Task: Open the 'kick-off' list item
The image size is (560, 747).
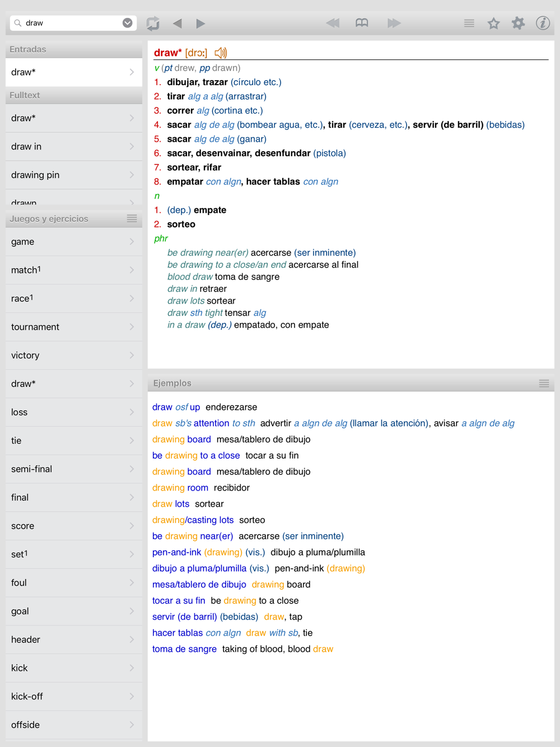Action: pyautogui.click(x=74, y=697)
